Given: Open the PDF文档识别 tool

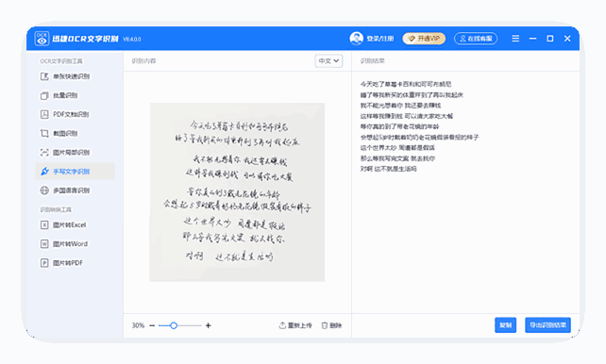Looking at the screenshot, I should click(64, 114).
